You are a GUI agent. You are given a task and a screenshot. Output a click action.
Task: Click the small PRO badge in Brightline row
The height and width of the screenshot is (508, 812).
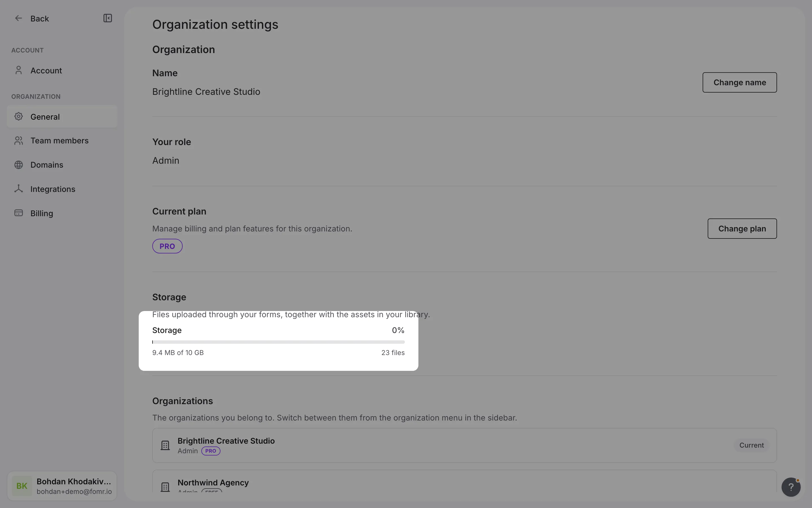point(211,451)
